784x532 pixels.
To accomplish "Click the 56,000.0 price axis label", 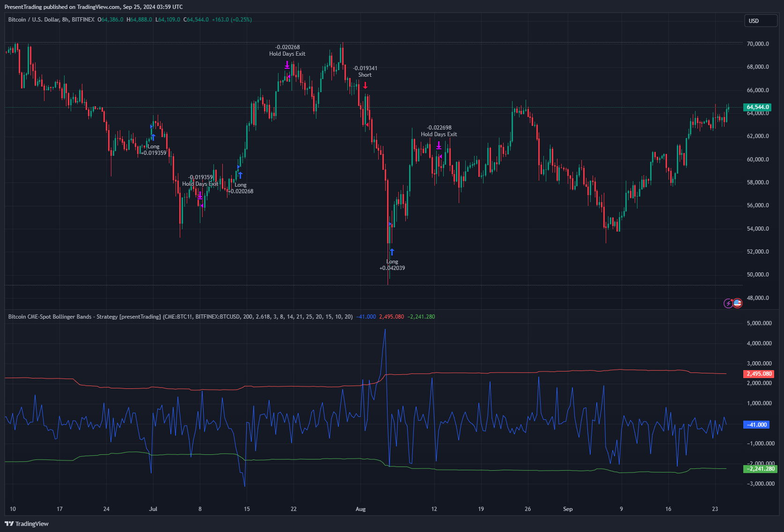I will pos(758,205).
